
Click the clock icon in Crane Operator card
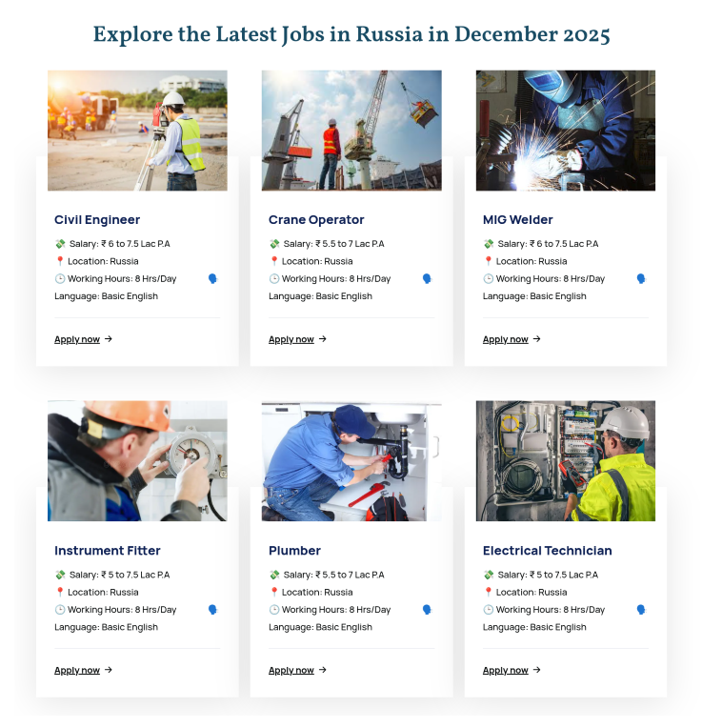[x=274, y=279]
